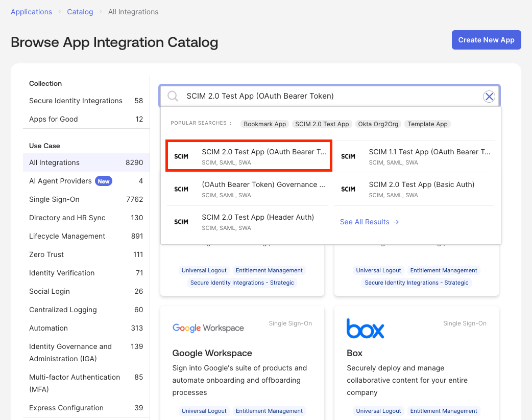Select AI Agent Providers use case
This screenshot has width=532, height=420.
click(x=86, y=181)
